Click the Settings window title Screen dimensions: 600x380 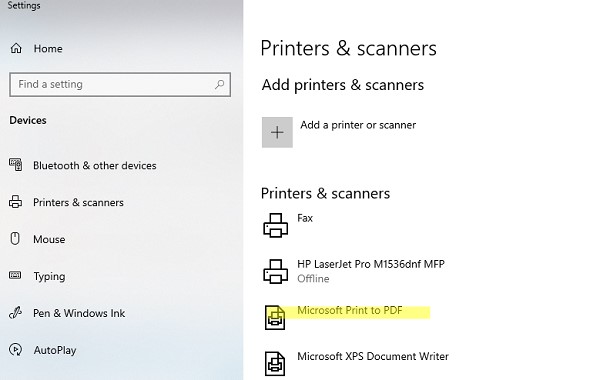(x=24, y=5)
